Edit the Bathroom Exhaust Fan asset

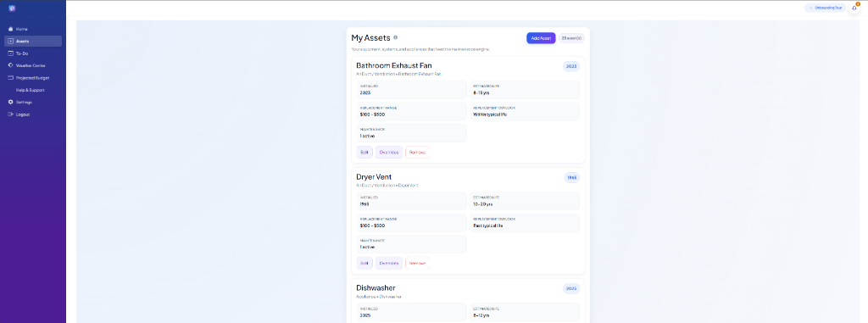click(364, 153)
